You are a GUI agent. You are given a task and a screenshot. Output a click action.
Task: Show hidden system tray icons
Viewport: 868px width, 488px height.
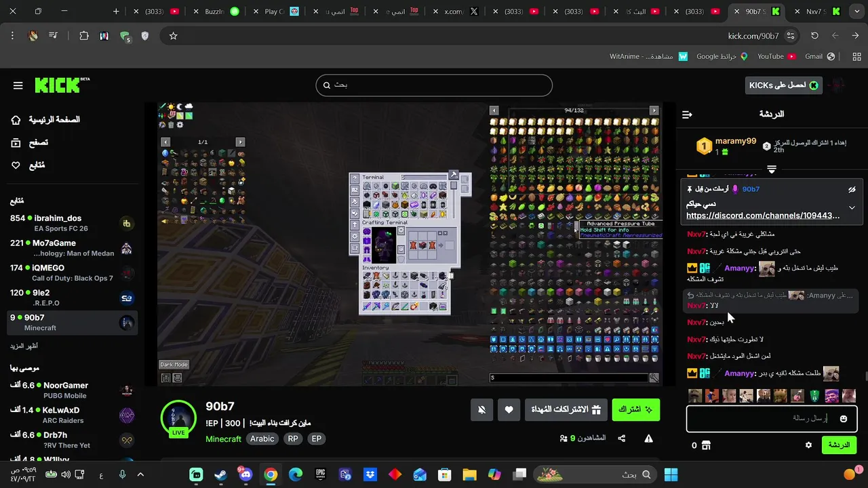coord(141,474)
